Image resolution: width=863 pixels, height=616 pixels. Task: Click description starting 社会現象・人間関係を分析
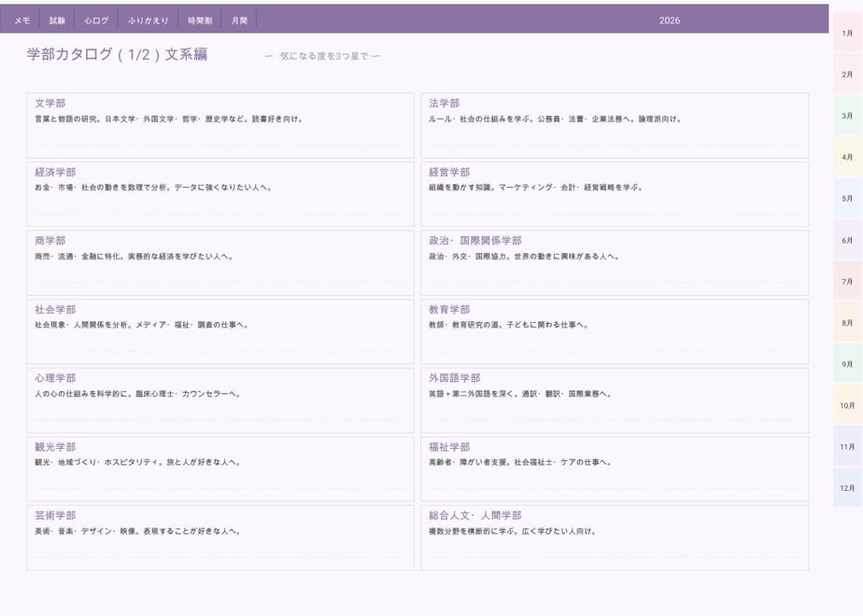[x=141, y=325]
